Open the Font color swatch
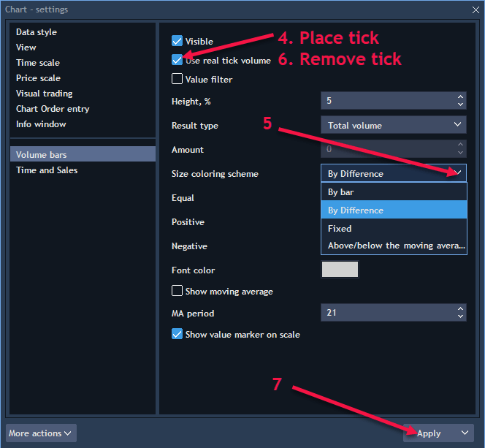Viewport: 485px width, 448px height. pyautogui.click(x=340, y=270)
